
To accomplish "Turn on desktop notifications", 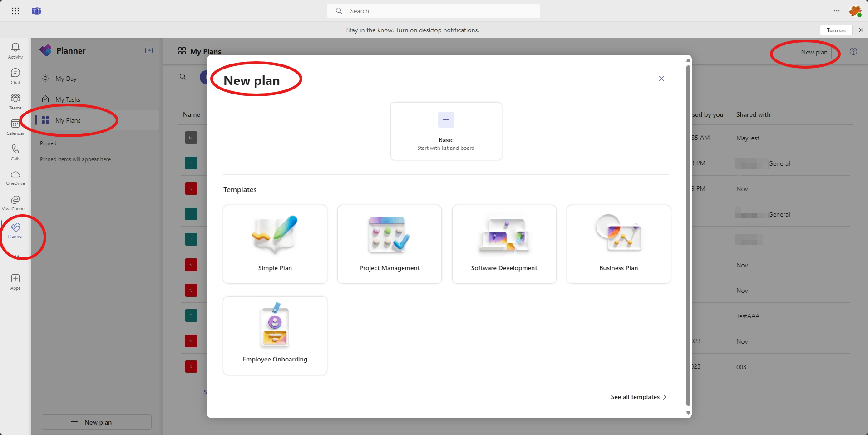I will point(835,30).
